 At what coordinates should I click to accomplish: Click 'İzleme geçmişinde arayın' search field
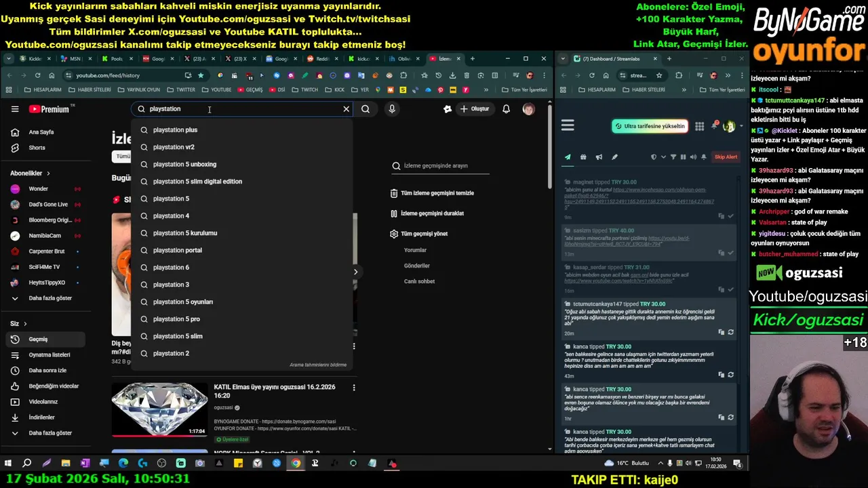click(x=441, y=166)
